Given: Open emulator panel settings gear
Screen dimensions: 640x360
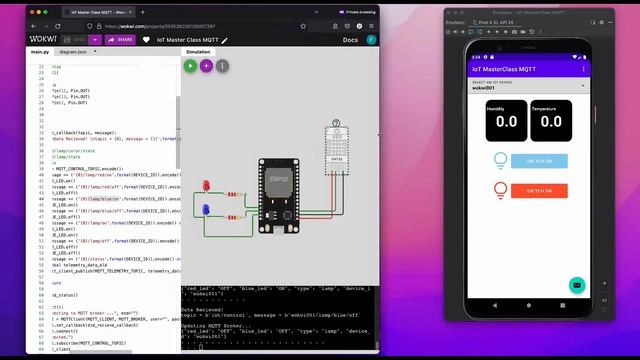Looking at the screenshot, I should pyautogui.click(x=602, y=22).
